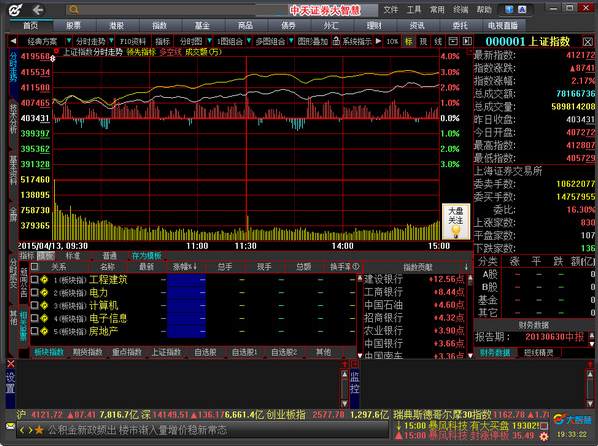This screenshot has height=446, width=598.
Task: Open the 1图组合 dropdown arrow
Action: (x=249, y=40)
